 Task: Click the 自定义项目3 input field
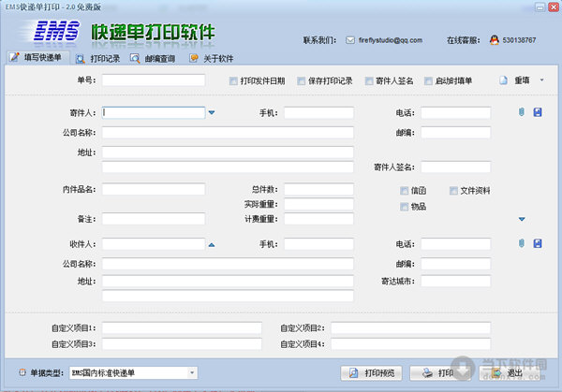click(x=182, y=344)
